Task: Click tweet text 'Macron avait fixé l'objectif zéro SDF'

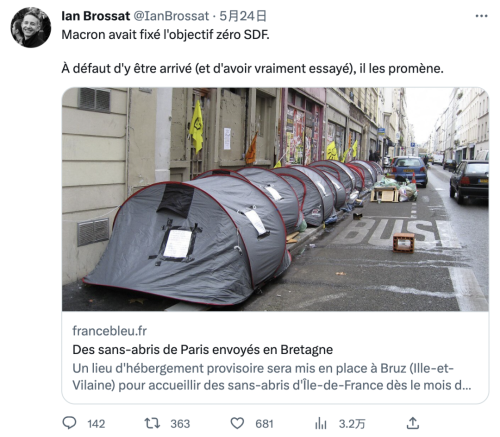Action: click(165, 35)
